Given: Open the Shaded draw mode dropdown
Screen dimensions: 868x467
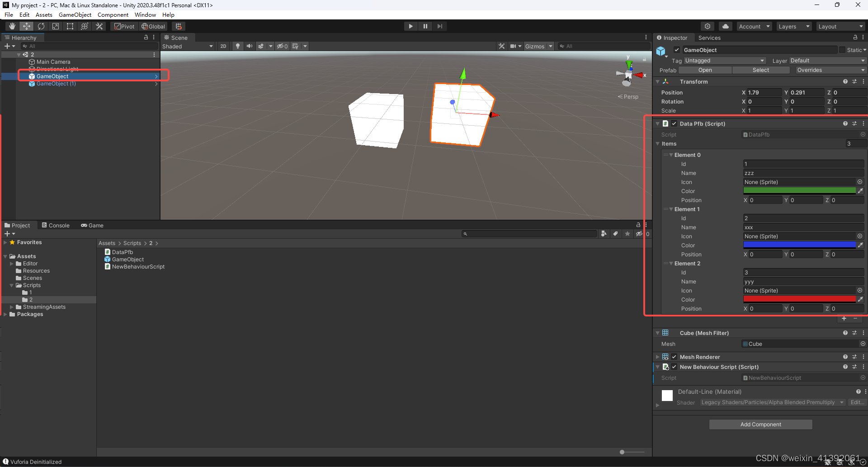Looking at the screenshot, I should pyautogui.click(x=187, y=46).
